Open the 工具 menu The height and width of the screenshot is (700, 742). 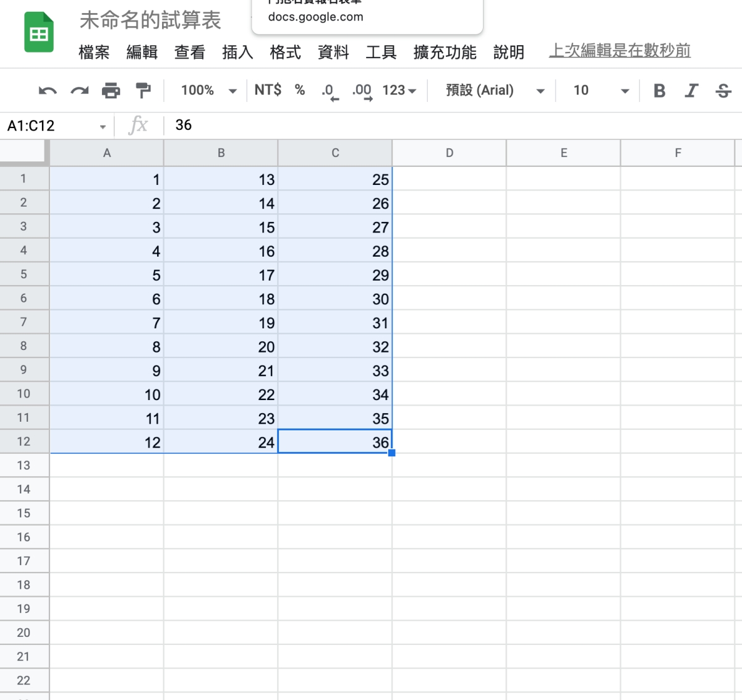coord(381,52)
